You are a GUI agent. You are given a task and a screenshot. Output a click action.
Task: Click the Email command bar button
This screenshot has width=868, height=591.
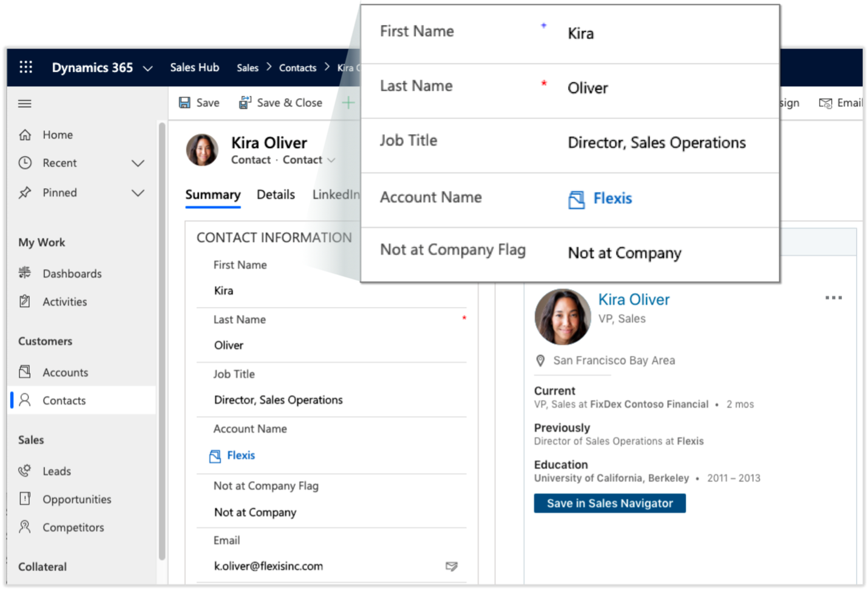[x=841, y=103]
